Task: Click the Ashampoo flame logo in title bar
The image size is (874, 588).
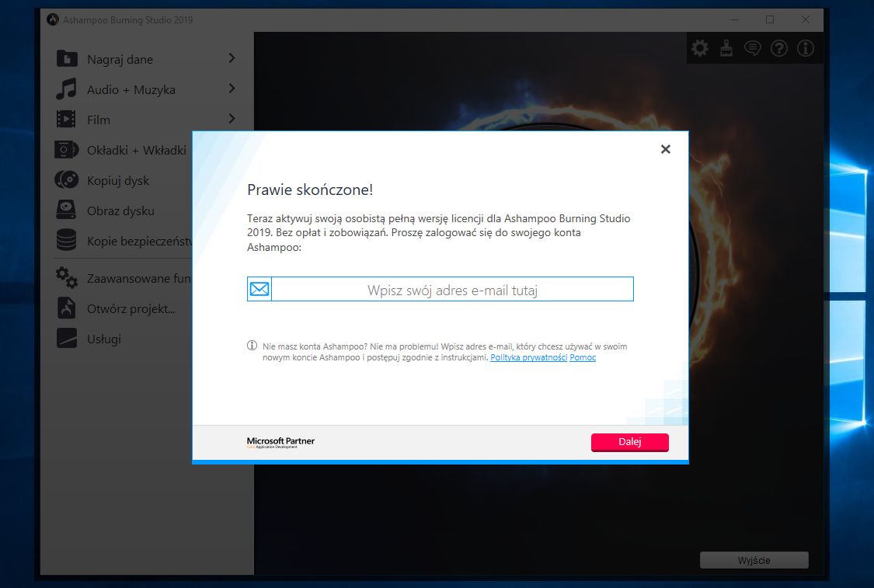Action: (53, 20)
